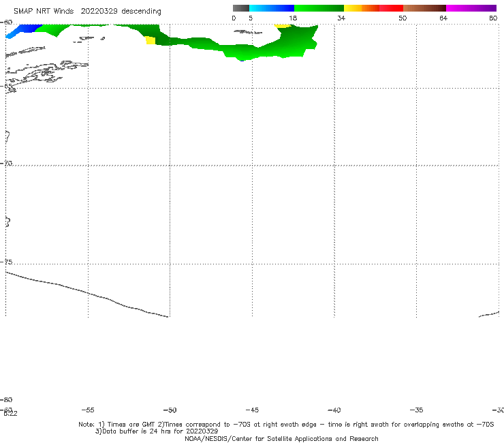Click the 'Times are GMT' note line
The width and height of the screenshot is (504, 443).
click(x=286, y=425)
